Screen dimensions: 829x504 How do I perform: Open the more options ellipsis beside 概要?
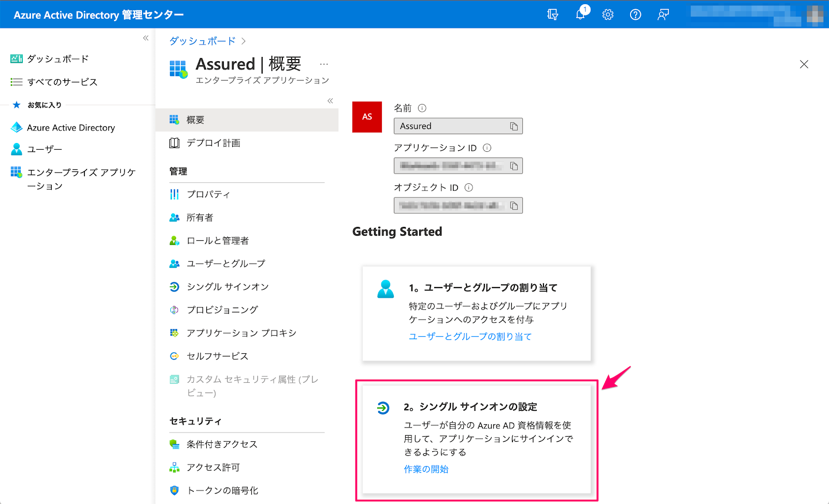tap(324, 64)
